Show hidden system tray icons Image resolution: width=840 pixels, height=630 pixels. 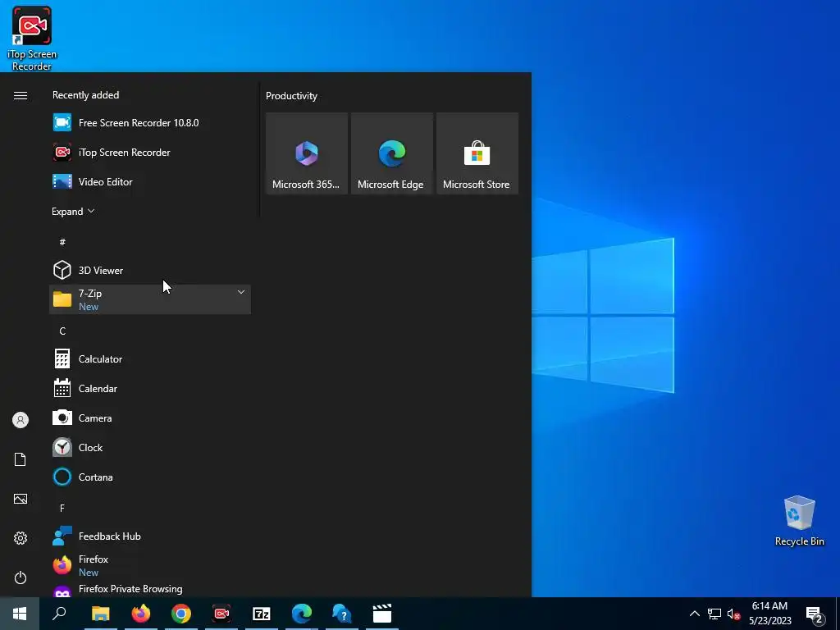pos(694,614)
